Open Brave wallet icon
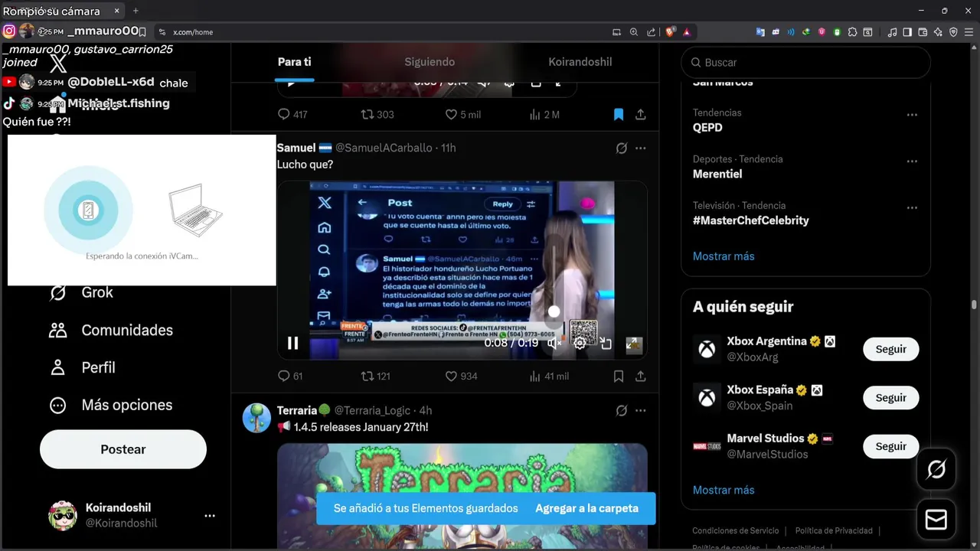Screen dimensions: 980x551 click(923, 32)
